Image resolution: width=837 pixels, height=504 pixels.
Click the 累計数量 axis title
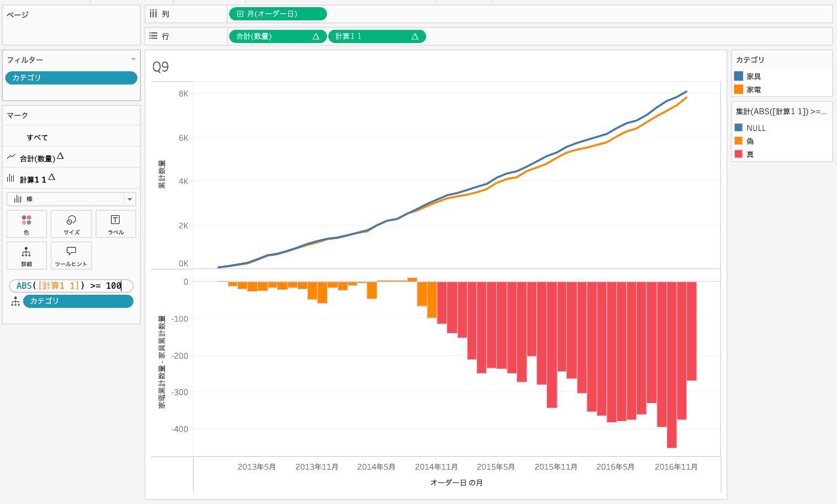[x=162, y=175]
